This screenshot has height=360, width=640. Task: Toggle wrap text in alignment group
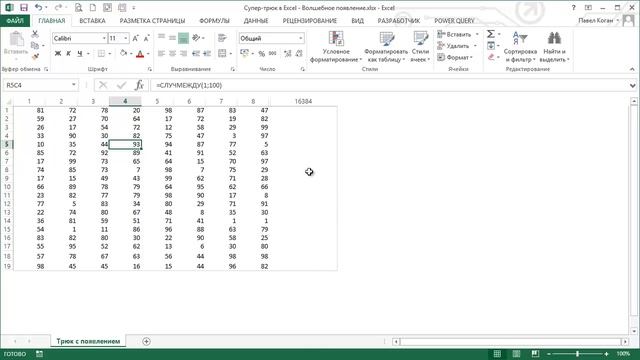pyautogui.click(x=222, y=38)
